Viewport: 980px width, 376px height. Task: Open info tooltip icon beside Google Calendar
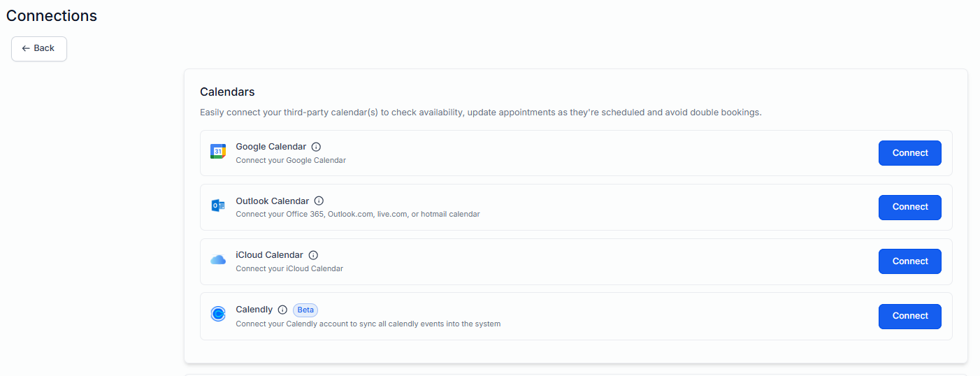pos(316,147)
